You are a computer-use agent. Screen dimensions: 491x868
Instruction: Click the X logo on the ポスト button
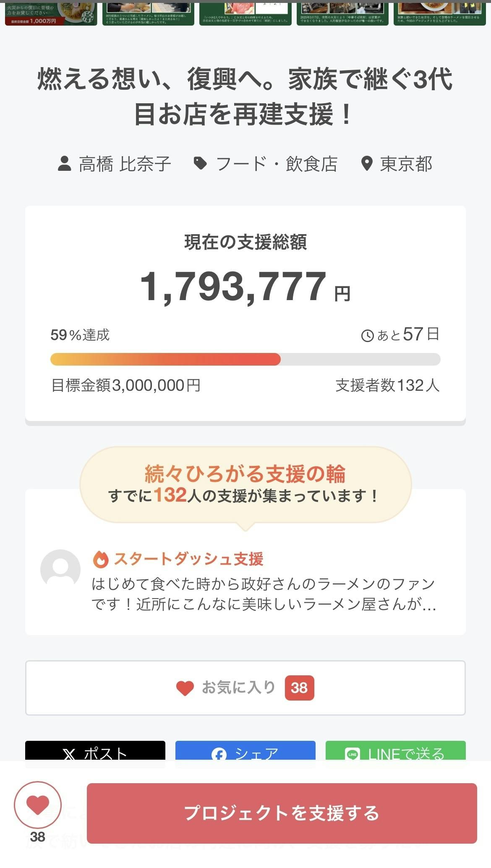pos(69,755)
